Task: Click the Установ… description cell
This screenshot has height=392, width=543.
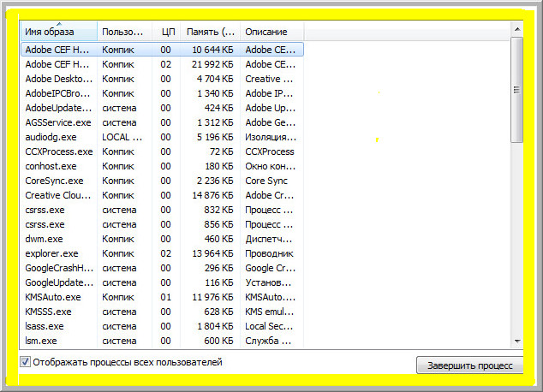Action: click(x=268, y=282)
